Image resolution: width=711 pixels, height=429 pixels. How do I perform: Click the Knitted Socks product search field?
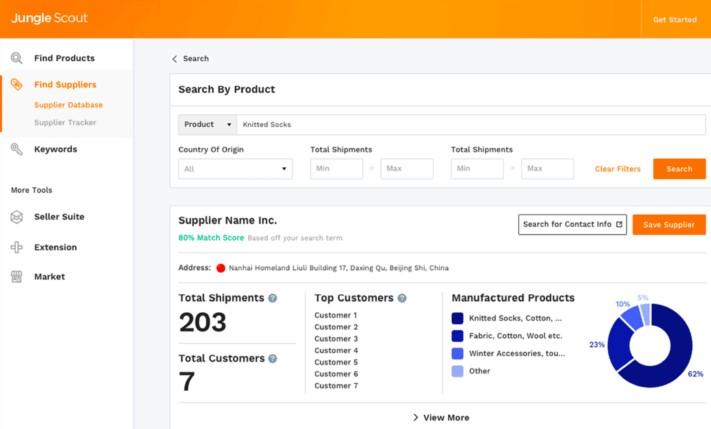tap(471, 124)
